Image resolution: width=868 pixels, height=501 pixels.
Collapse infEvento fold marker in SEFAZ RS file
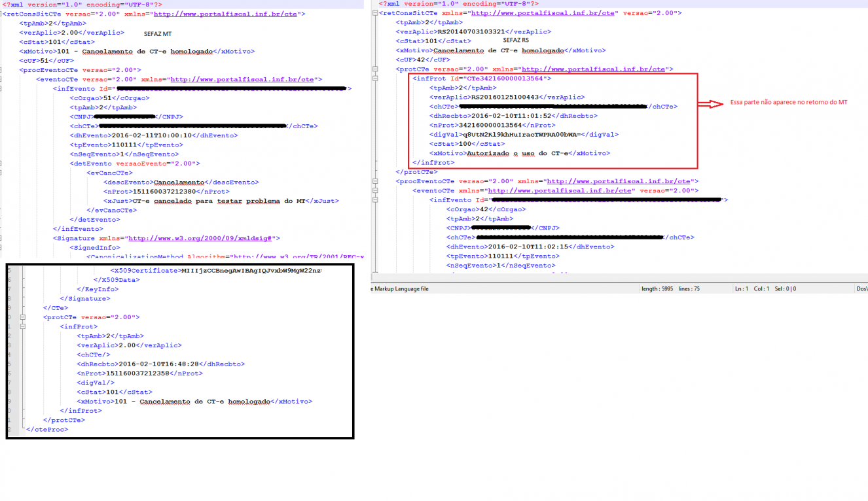click(x=375, y=200)
